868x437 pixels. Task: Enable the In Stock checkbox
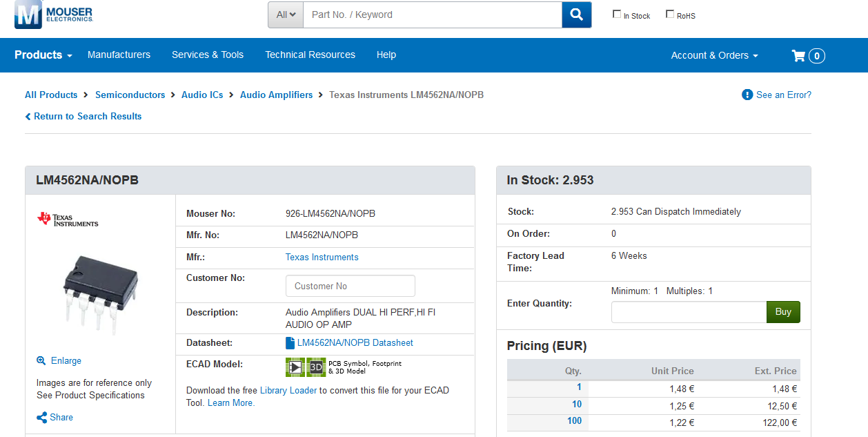click(x=617, y=14)
